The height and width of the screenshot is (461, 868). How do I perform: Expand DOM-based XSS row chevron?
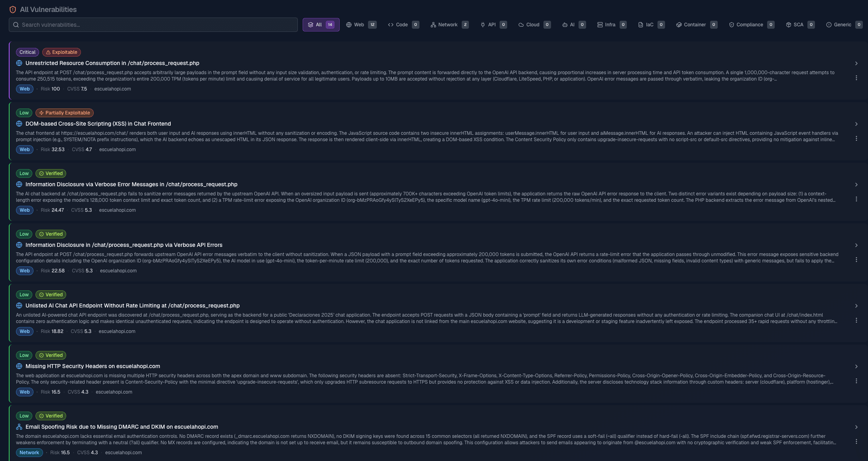click(856, 124)
